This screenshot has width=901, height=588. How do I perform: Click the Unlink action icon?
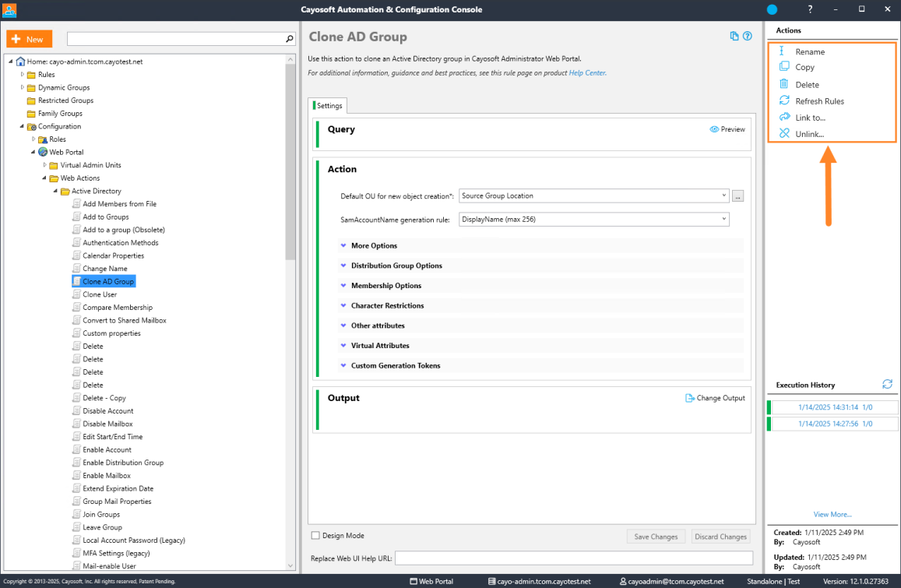coord(784,133)
